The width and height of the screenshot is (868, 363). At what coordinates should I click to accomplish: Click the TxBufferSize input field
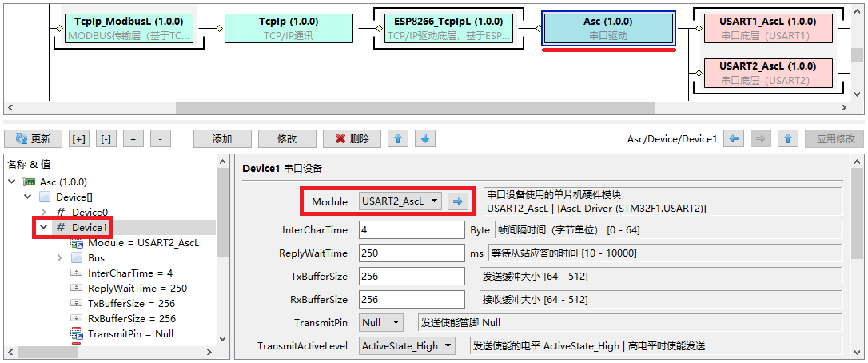[x=412, y=276]
